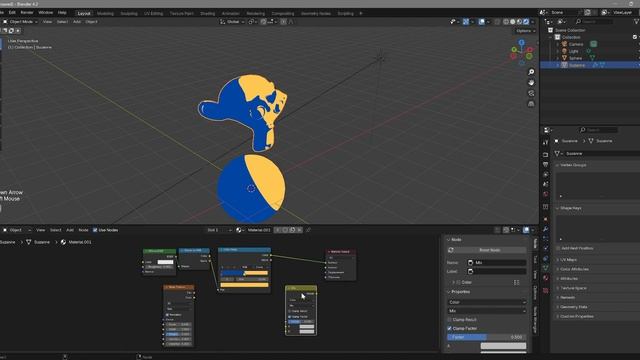Open the viewport shading options dropdown arrow
Screen dimensions: 640x360
[533, 22]
